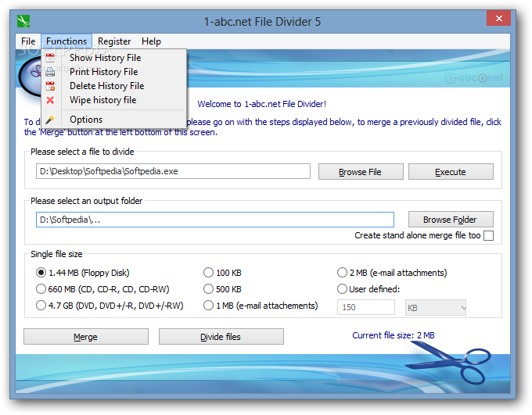Open the Register menu
The image size is (532, 415).
point(114,41)
